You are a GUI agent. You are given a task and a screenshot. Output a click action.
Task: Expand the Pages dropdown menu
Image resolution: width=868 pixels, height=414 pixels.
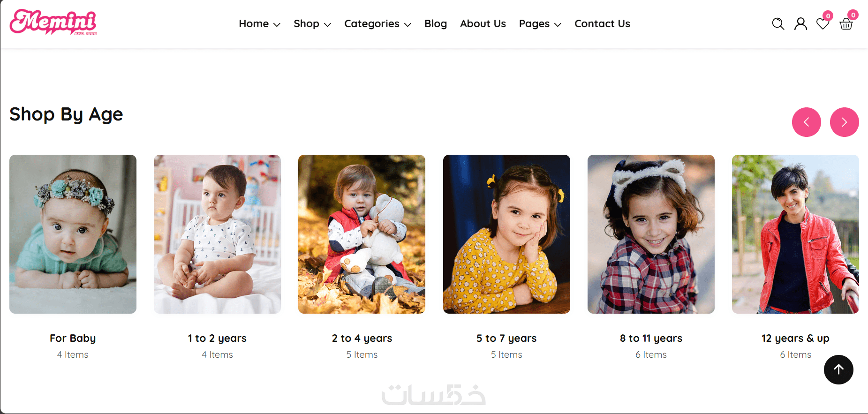[x=540, y=24]
